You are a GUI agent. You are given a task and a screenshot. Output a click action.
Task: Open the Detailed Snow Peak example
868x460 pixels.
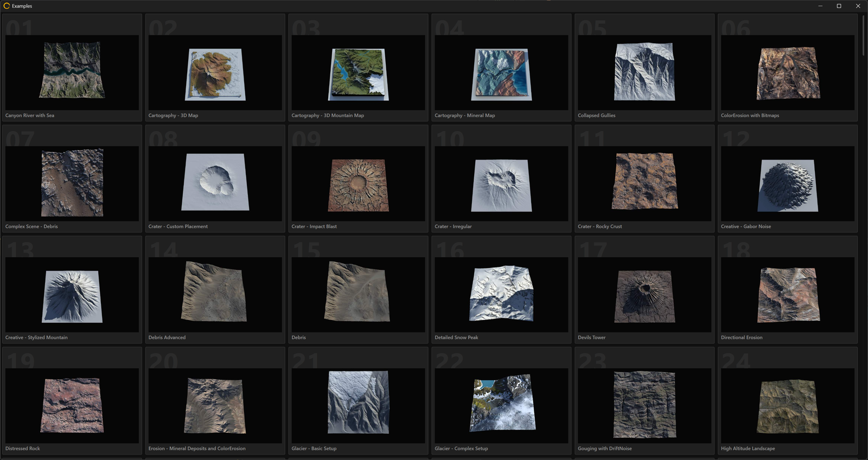tap(502, 290)
